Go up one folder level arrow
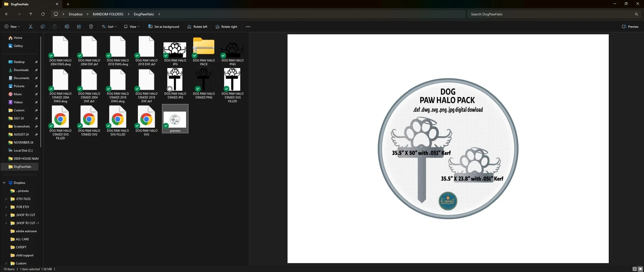Screen dimensions: 644x272 (x=31, y=14)
